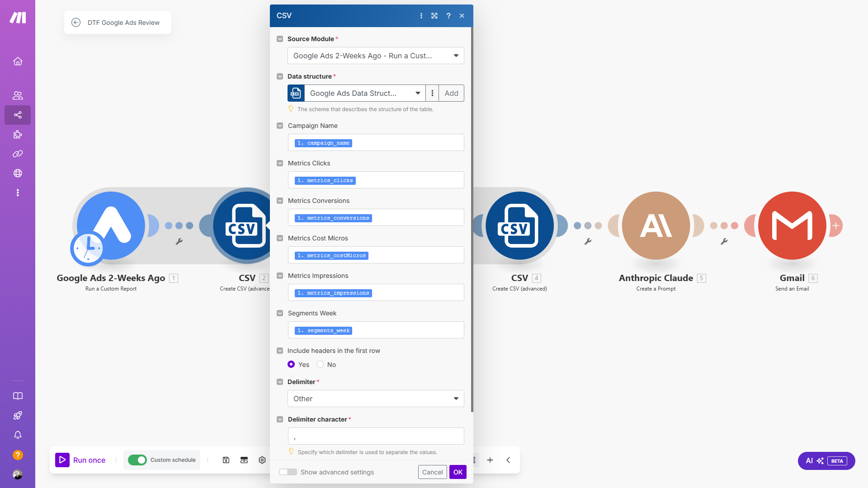Close the CSV dialog

coord(462,16)
